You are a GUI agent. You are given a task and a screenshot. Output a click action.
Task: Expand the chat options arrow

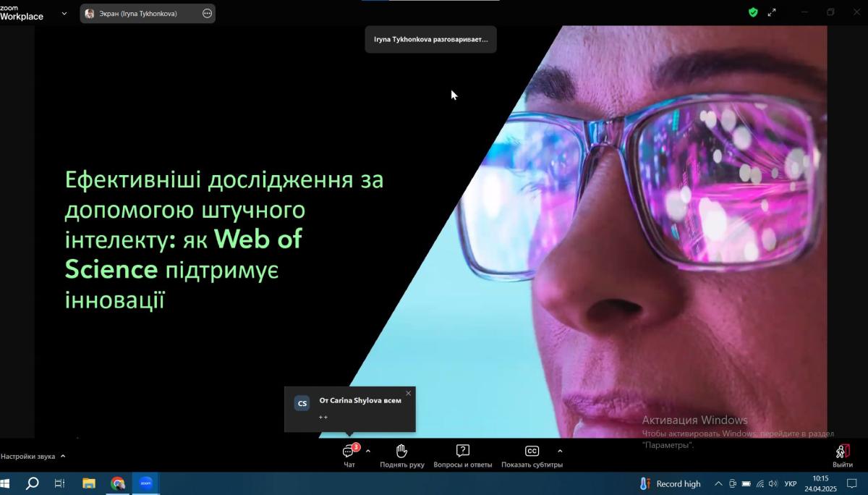click(368, 451)
